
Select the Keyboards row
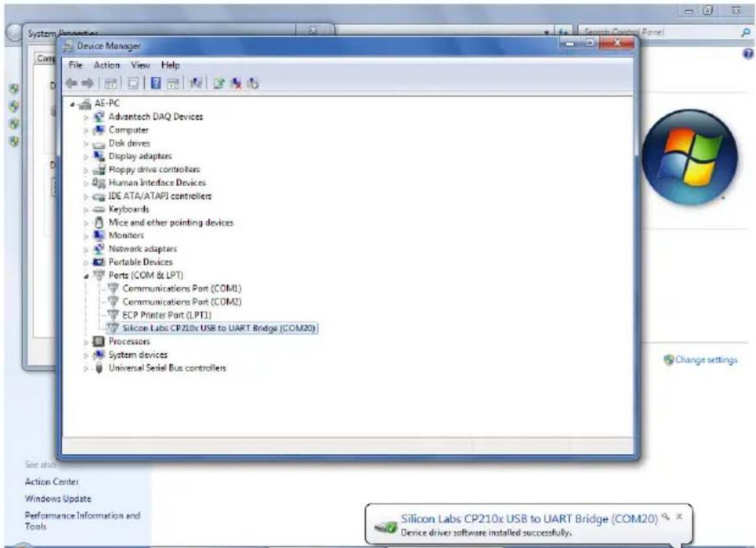click(128, 209)
